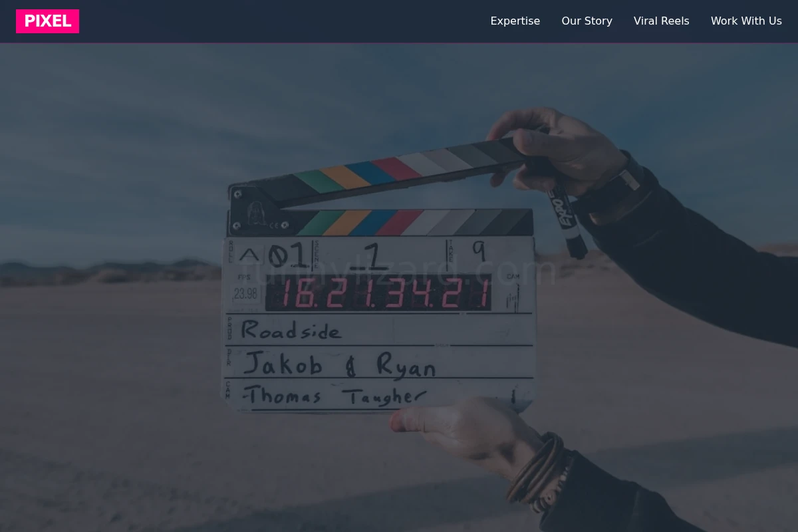Open the Viral Reels section
798x532 pixels.
[x=662, y=21]
